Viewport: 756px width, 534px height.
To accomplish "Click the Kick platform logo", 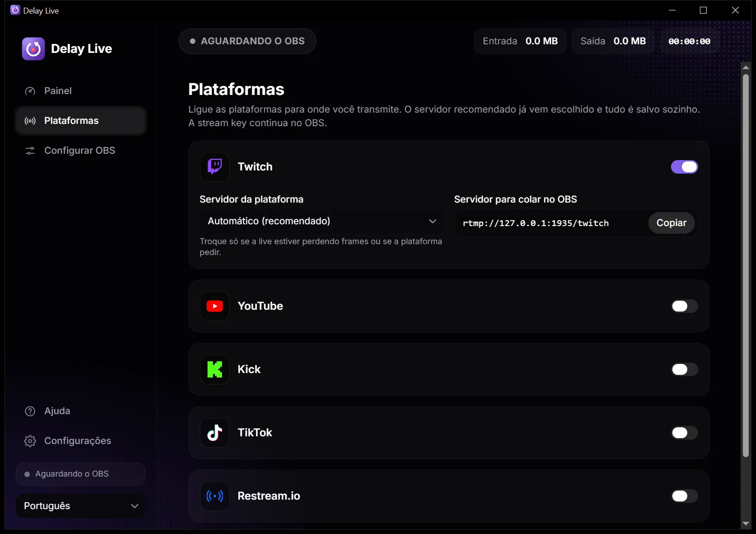I will (215, 369).
